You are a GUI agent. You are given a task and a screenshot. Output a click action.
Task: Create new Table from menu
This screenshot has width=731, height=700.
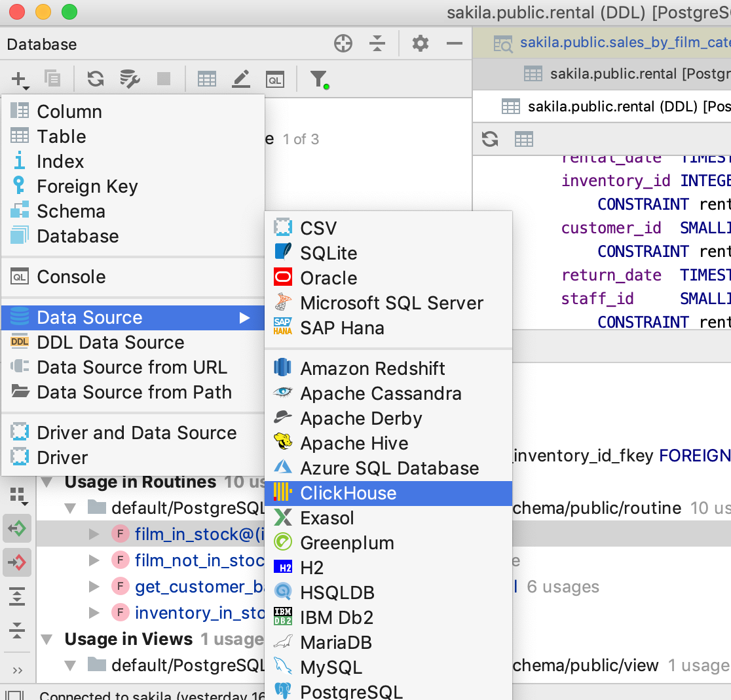click(x=133, y=136)
